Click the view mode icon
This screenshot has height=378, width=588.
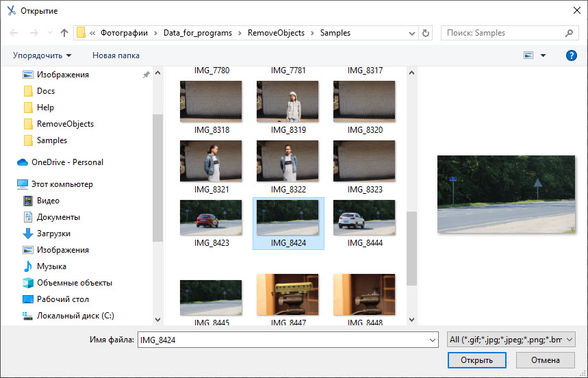(x=528, y=55)
